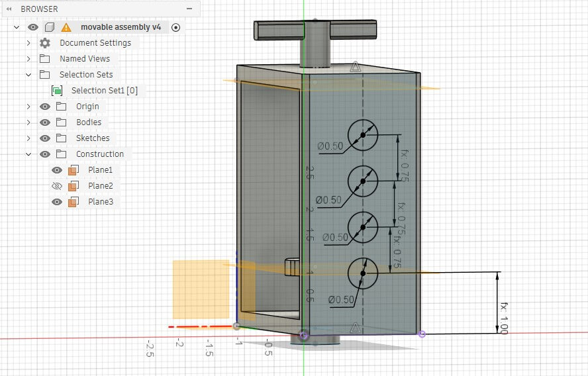Expand Origin folder
588x376 pixels.
[28, 107]
